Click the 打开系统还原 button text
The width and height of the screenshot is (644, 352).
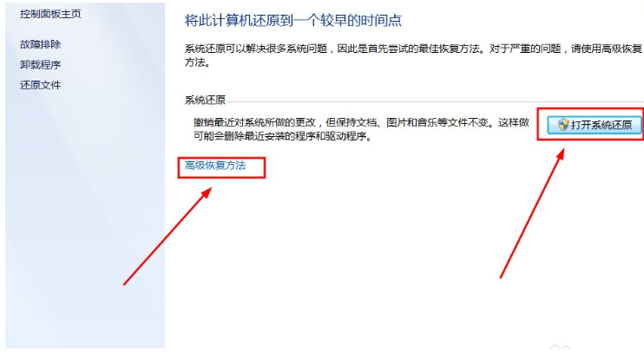[601, 125]
